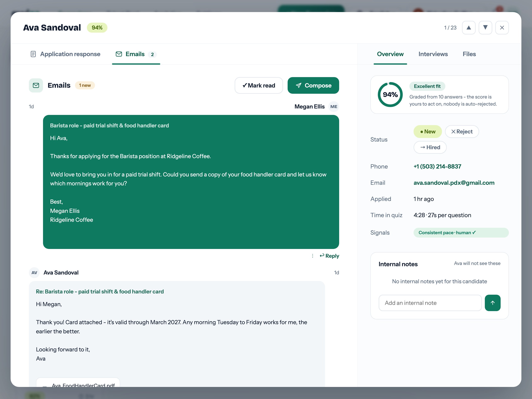Click the Consistent pace human signal badge
Screen dimensions: 532x399
461,233
